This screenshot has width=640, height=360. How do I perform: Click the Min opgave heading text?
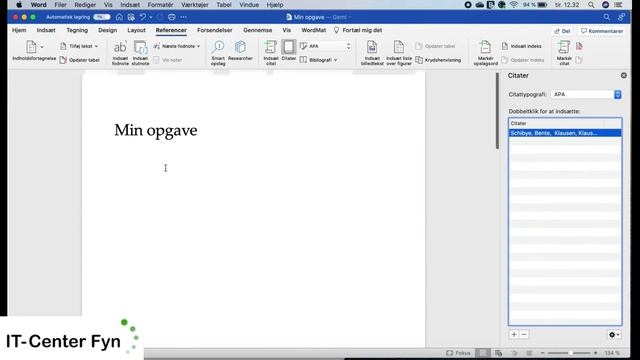[x=156, y=130]
